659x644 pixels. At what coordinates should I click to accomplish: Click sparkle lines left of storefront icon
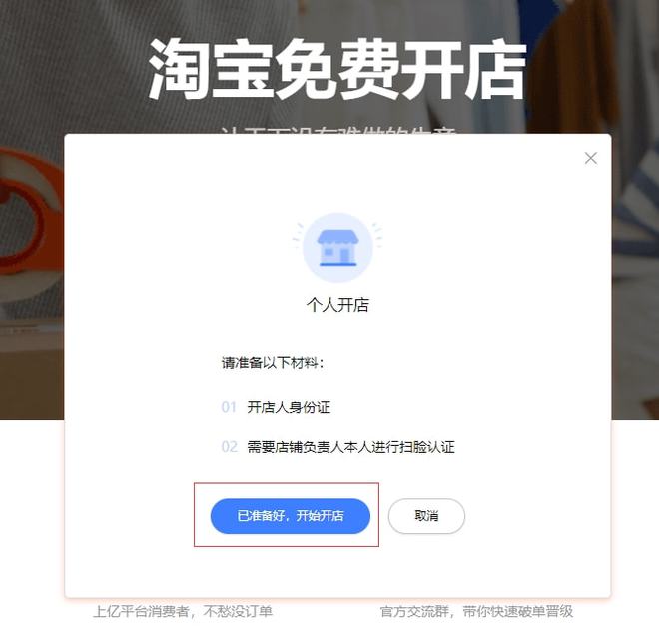pos(298,235)
